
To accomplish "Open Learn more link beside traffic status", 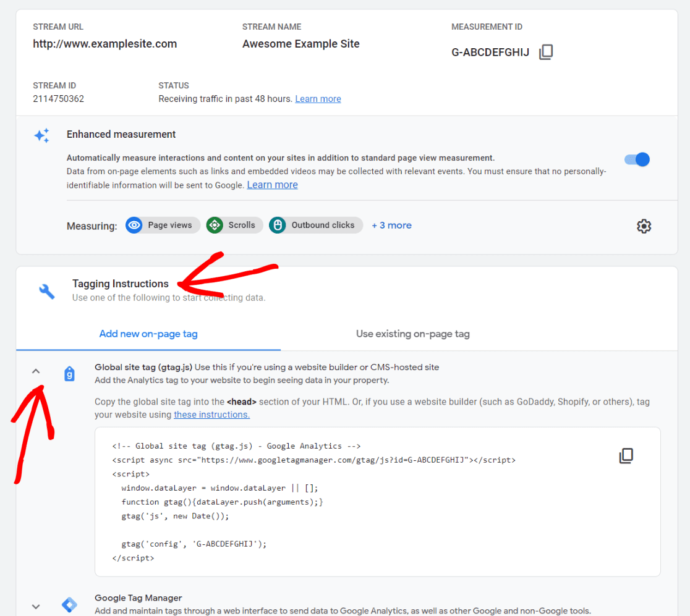I will pyautogui.click(x=318, y=99).
